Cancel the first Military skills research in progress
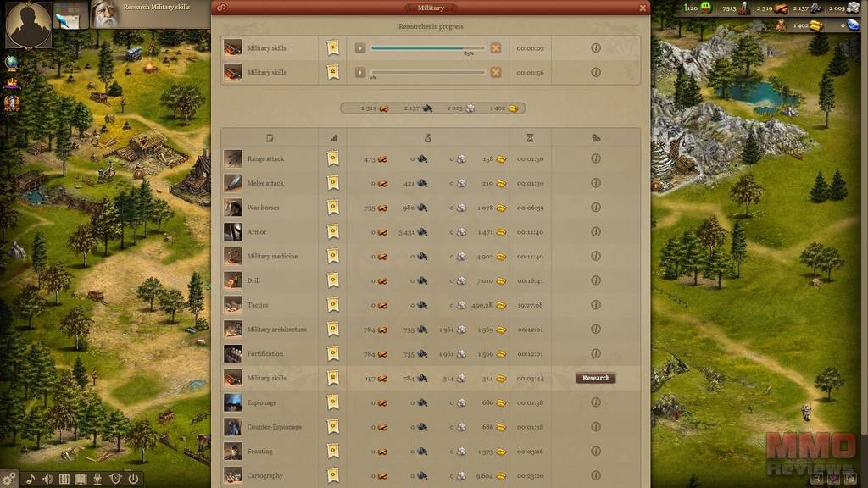 (495, 48)
